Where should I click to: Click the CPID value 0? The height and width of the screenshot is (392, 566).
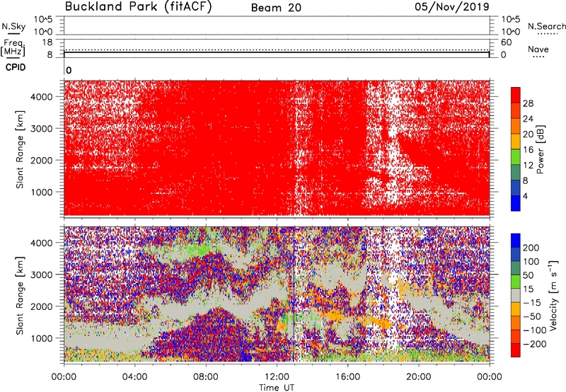tap(69, 70)
